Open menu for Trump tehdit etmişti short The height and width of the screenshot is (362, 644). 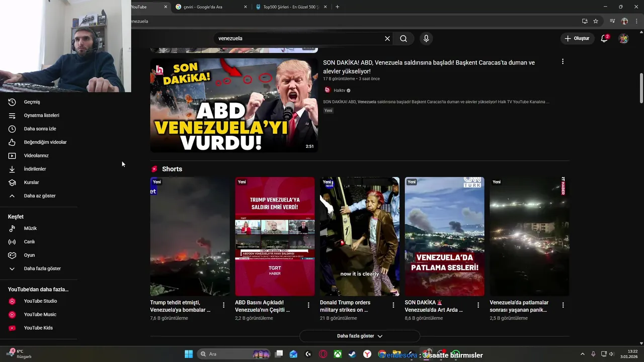(x=223, y=305)
